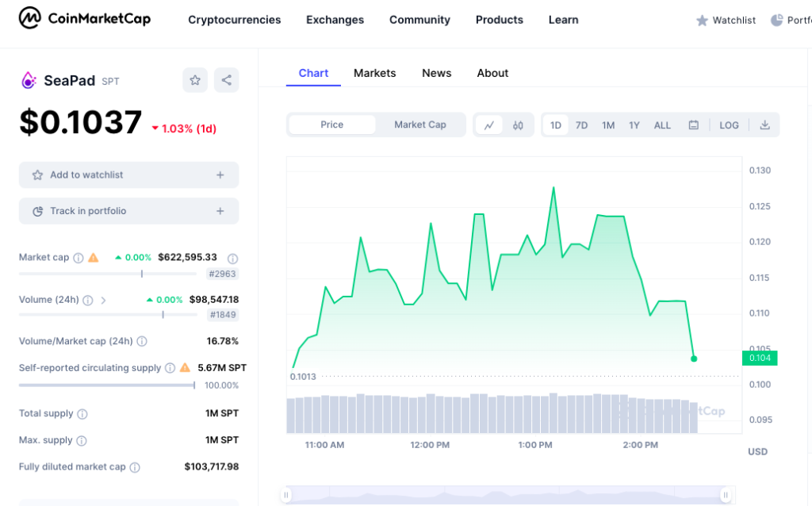Open the calendar date picker icon
The width and height of the screenshot is (812, 506).
694,125
